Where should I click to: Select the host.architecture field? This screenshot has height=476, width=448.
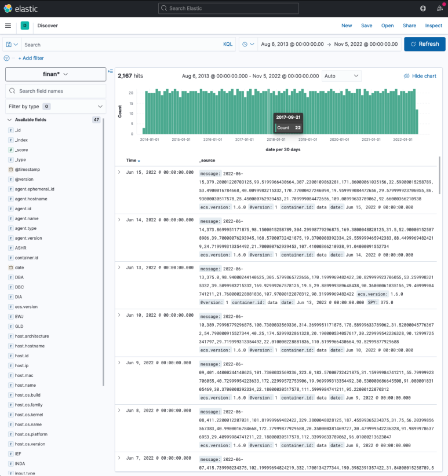pyautogui.click(x=32, y=336)
